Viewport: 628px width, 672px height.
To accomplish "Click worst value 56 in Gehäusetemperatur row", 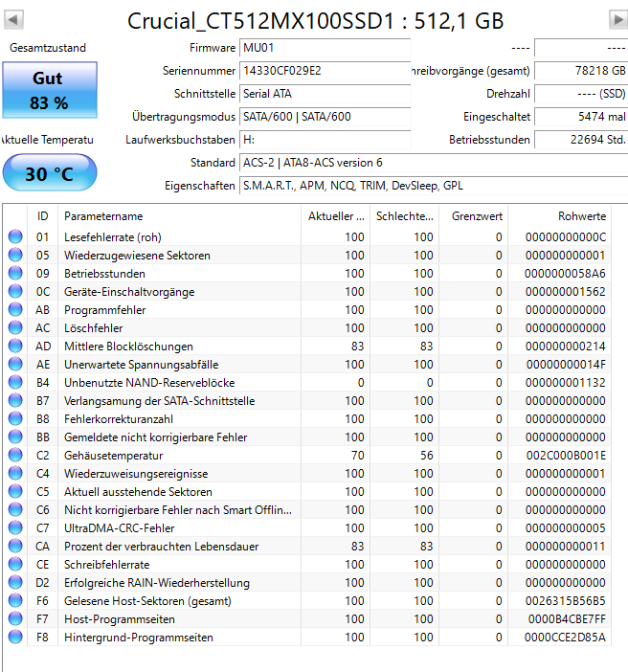I will (426, 456).
